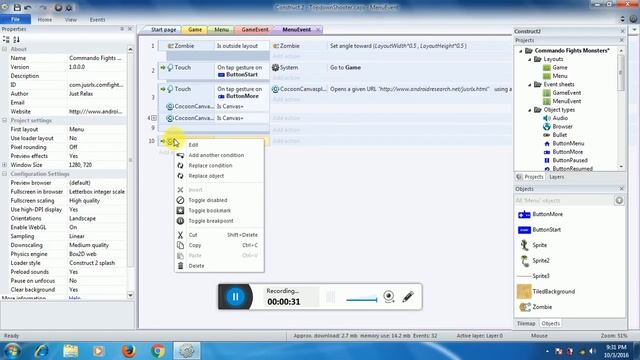This screenshot has width=640, height=360.
Task: Expand the Window Size property
Action: coord(4,165)
